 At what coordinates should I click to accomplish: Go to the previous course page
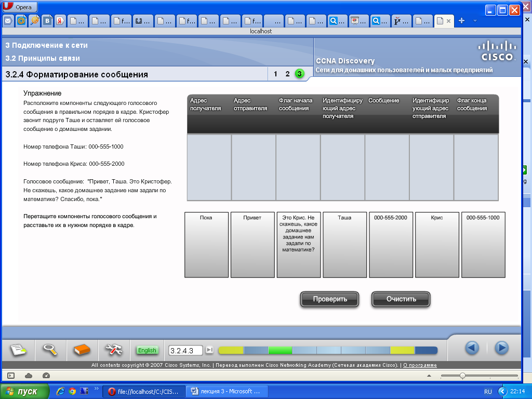tap(472, 348)
